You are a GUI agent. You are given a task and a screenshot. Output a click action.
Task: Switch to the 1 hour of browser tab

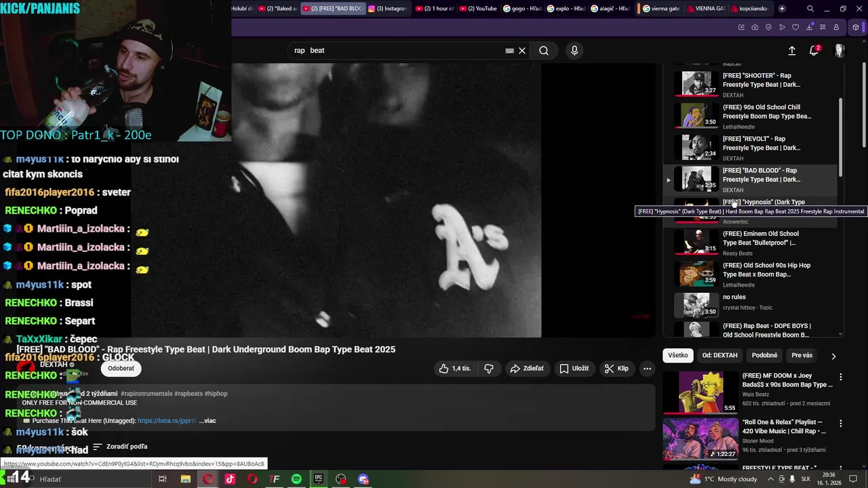coord(435,9)
